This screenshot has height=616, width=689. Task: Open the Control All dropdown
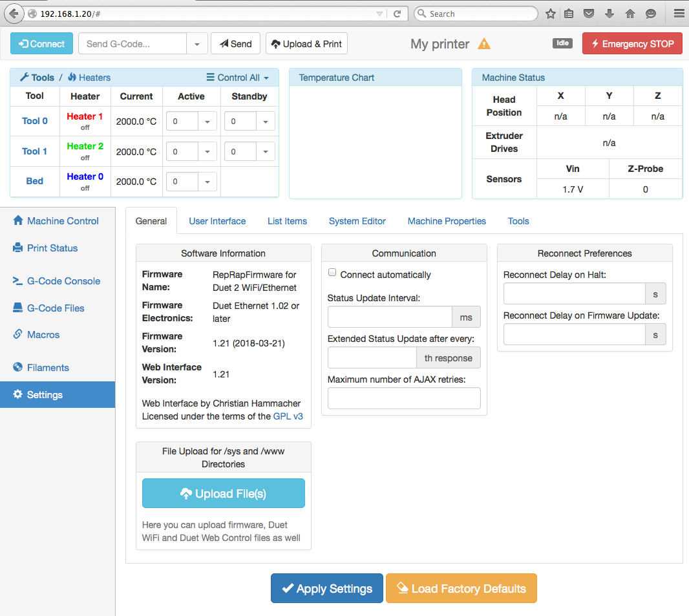(237, 78)
